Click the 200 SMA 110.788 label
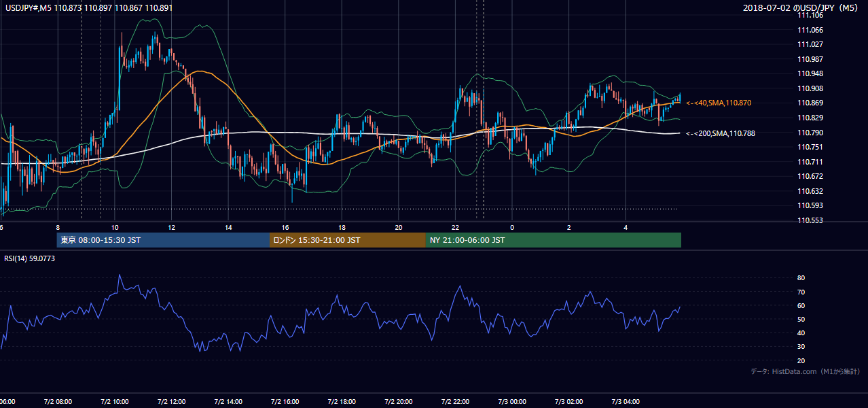The height and width of the screenshot is (408, 868). pos(721,133)
